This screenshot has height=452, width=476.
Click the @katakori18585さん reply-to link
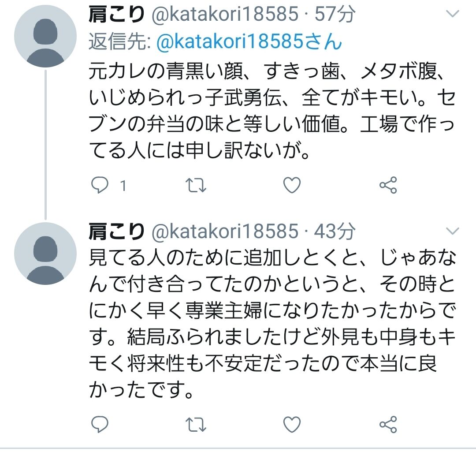[x=249, y=41]
